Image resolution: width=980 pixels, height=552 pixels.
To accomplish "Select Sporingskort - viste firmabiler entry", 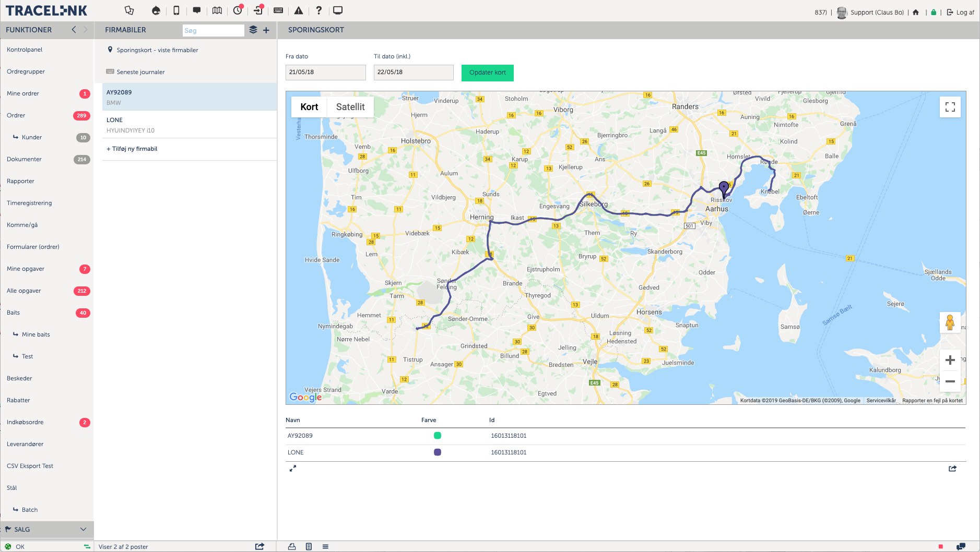I will (x=157, y=50).
